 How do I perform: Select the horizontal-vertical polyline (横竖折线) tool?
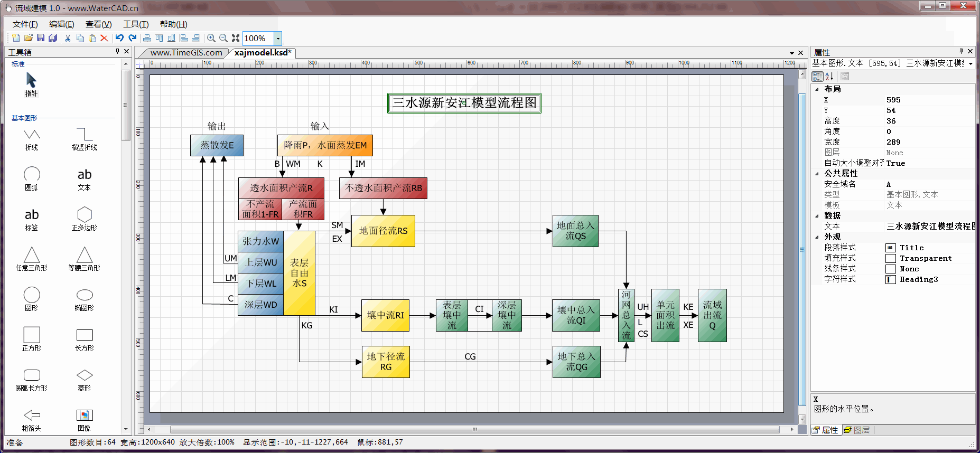(x=85, y=139)
